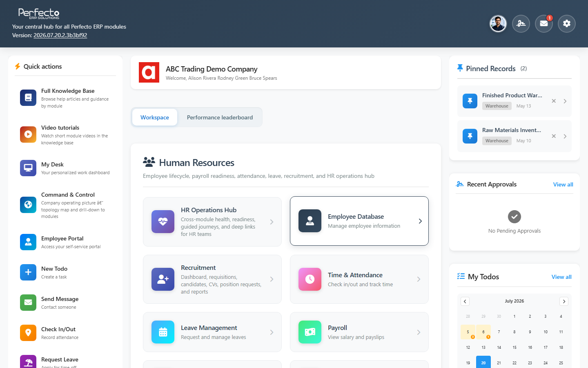This screenshot has height=368, width=588.
Task: Open HR Operations Hub heart-pulse icon
Action: pyautogui.click(x=163, y=222)
